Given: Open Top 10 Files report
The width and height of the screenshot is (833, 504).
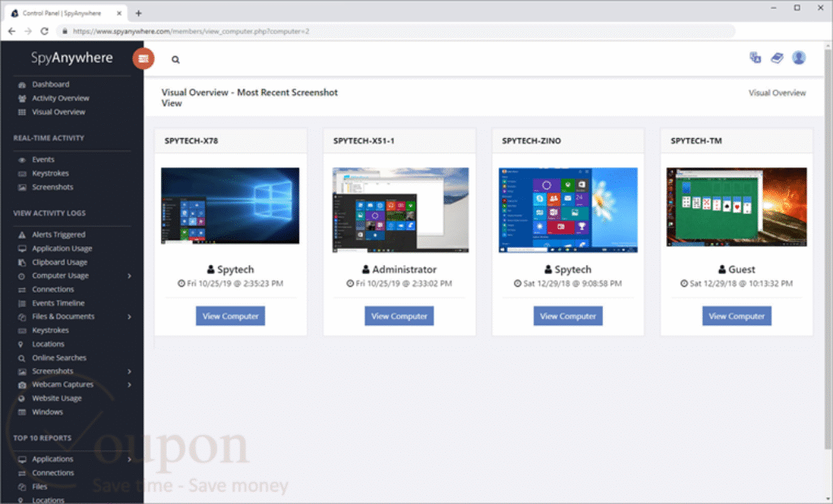Looking at the screenshot, I should click(x=39, y=486).
